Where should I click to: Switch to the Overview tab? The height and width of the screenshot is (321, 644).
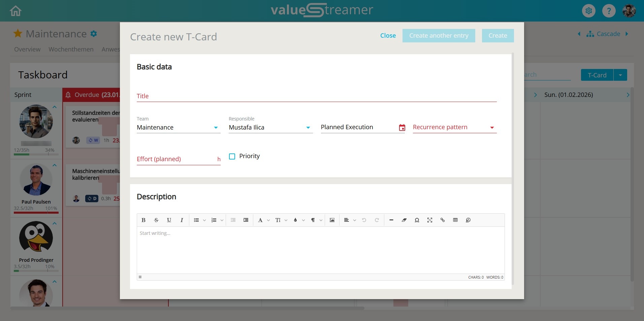point(27,49)
